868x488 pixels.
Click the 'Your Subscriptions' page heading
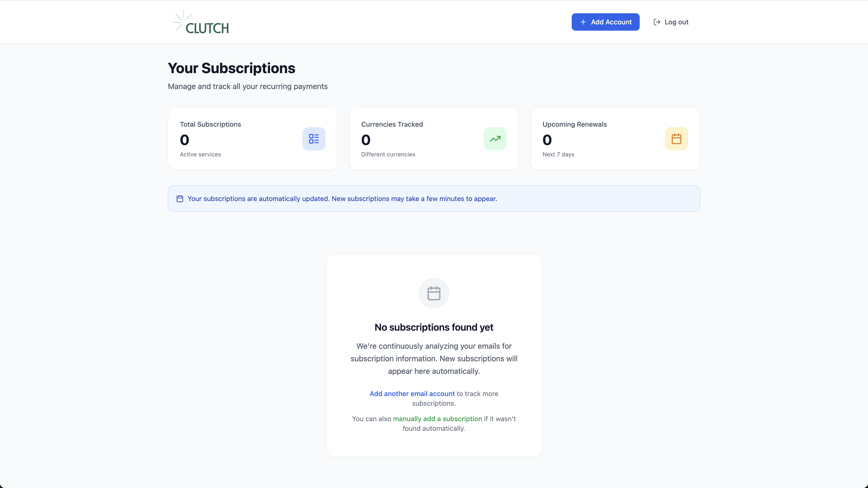tap(231, 68)
